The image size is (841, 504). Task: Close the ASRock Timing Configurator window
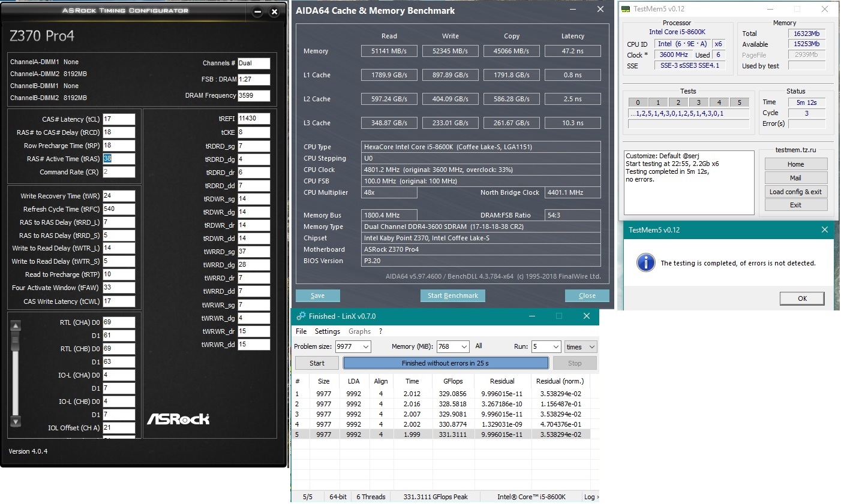coord(274,11)
